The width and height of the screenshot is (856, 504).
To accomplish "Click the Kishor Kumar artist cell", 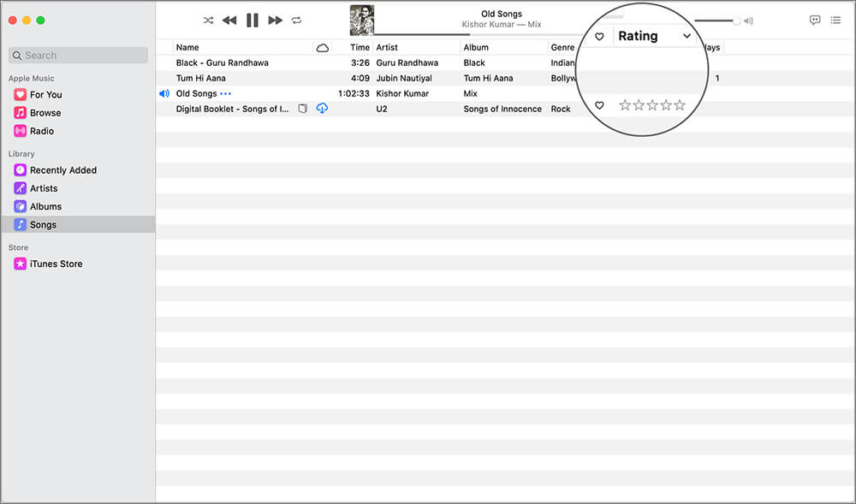I will coord(402,93).
